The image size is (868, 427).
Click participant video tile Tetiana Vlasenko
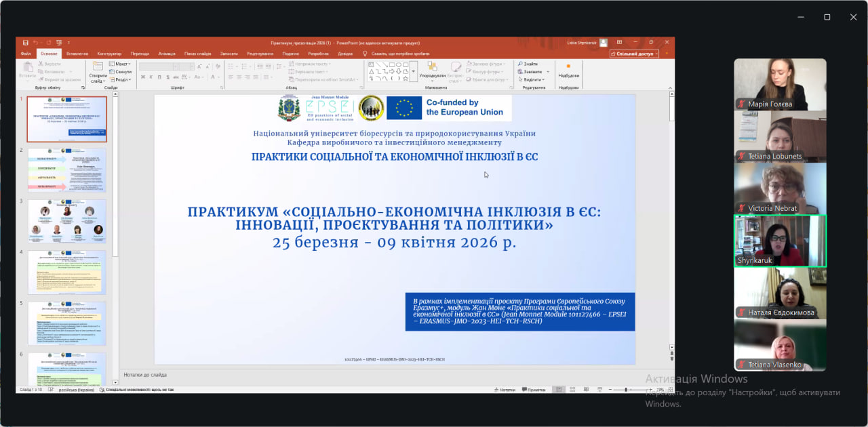click(780, 345)
